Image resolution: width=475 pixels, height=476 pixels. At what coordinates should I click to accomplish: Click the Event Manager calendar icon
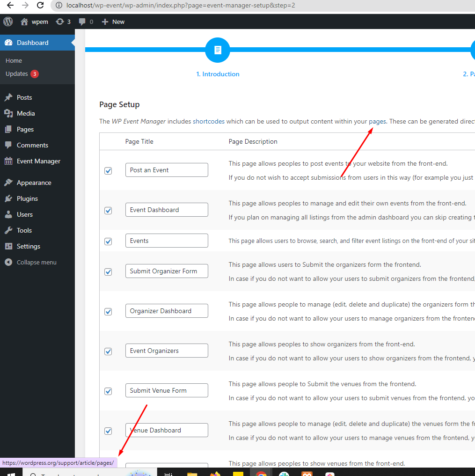point(8,161)
